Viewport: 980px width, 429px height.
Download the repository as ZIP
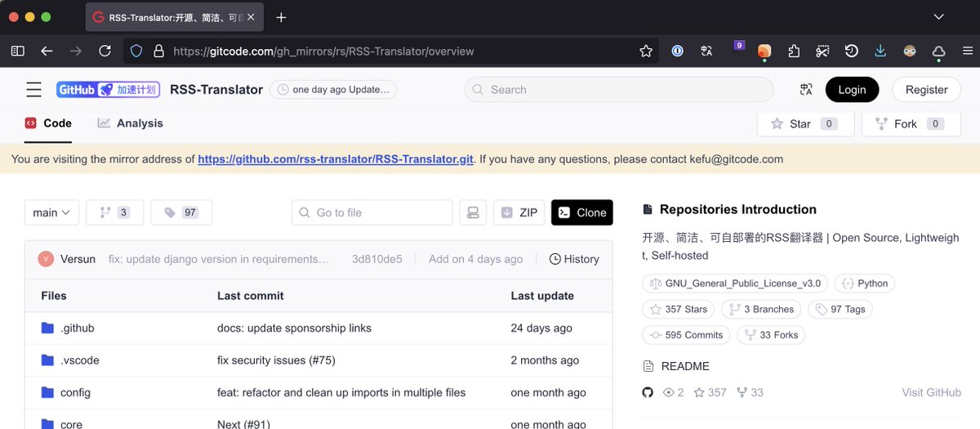click(519, 212)
